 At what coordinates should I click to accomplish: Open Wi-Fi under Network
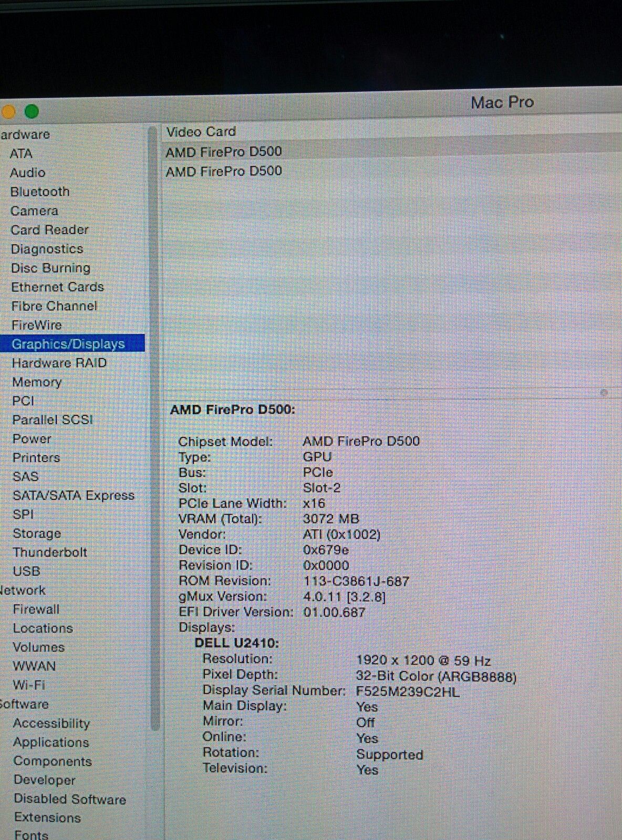click(29, 685)
